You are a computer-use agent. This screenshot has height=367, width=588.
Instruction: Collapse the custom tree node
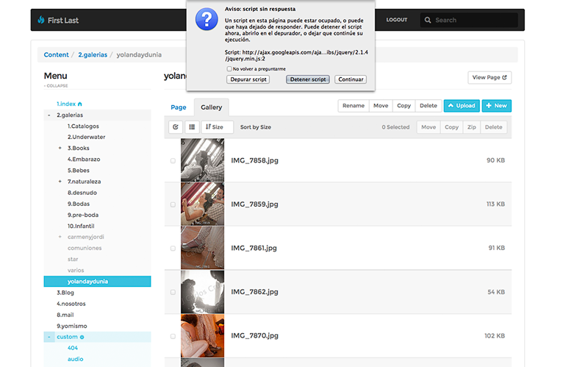[49, 337]
